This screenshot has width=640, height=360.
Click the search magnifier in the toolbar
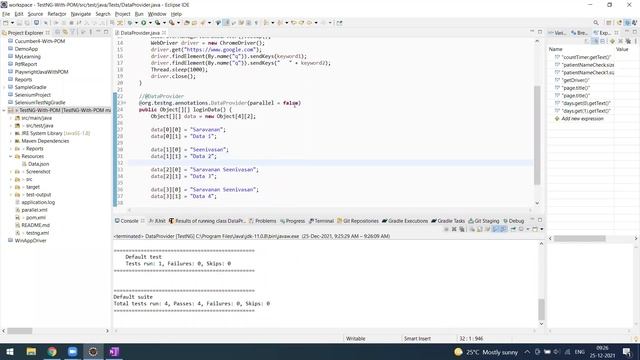click(596, 23)
